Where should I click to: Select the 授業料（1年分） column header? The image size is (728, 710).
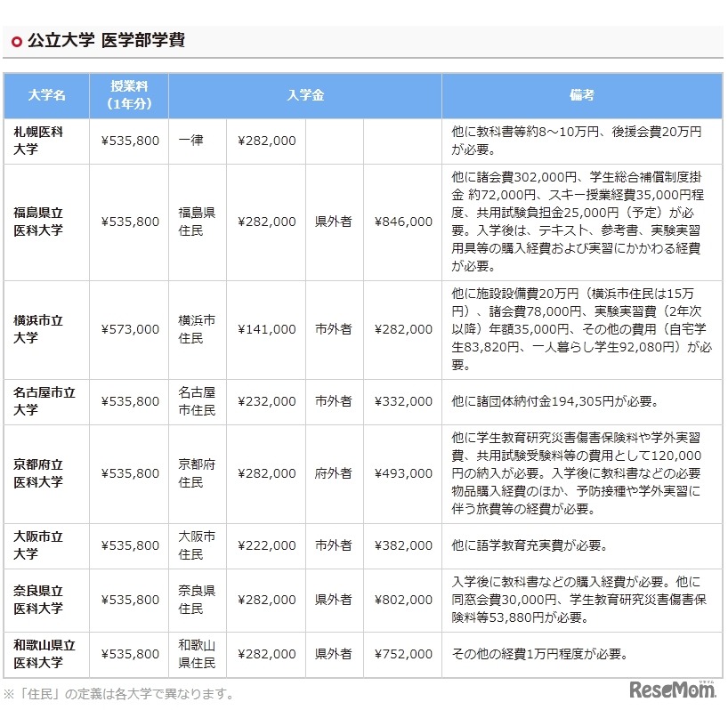click(129, 96)
